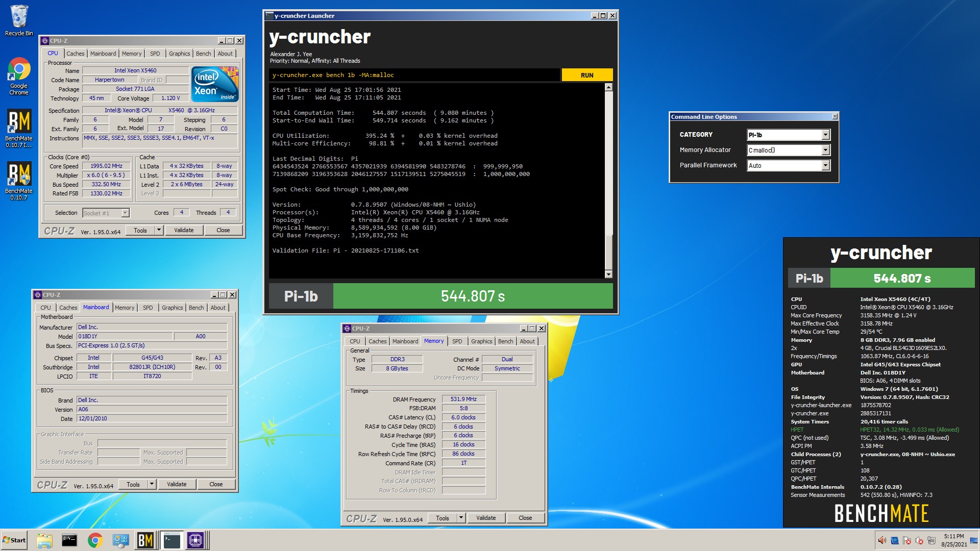Open the blue chip tray icon
980x551 pixels.
(x=895, y=540)
